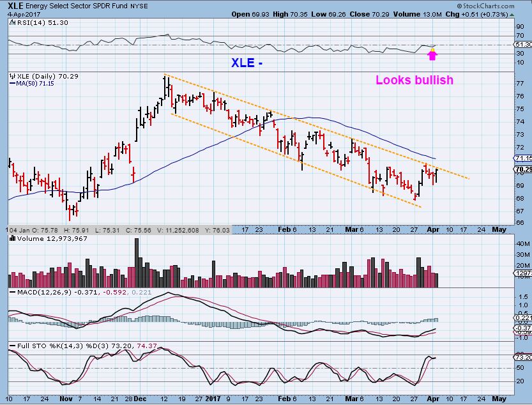
Task: Click the 70.29 last price axis tag
Action: tap(524, 169)
